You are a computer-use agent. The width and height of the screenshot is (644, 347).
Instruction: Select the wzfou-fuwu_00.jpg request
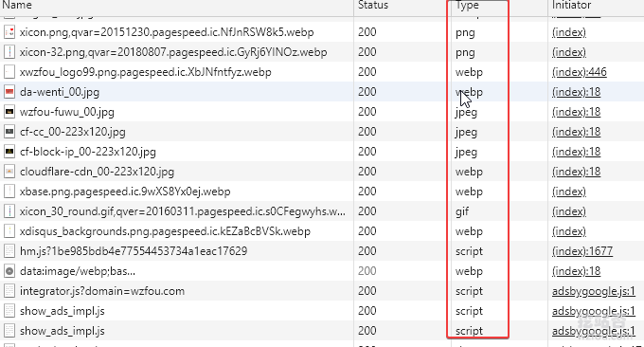[x=67, y=112]
